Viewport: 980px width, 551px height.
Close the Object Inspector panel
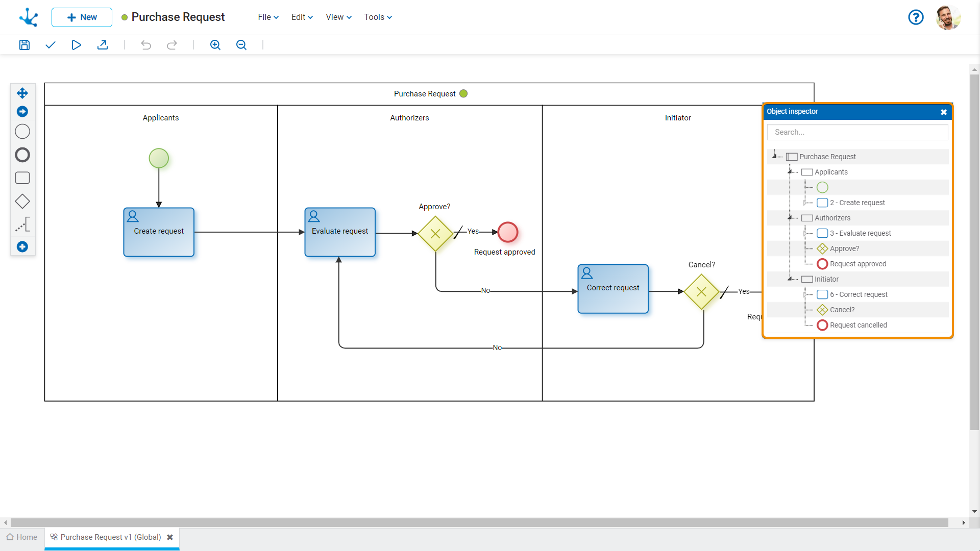click(x=944, y=112)
